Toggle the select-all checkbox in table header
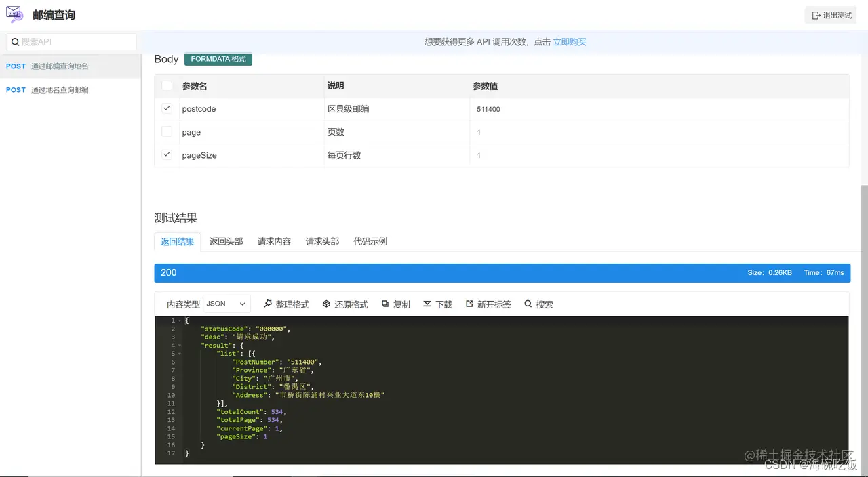The width and height of the screenshot is (868, 477). click(167, 86)
